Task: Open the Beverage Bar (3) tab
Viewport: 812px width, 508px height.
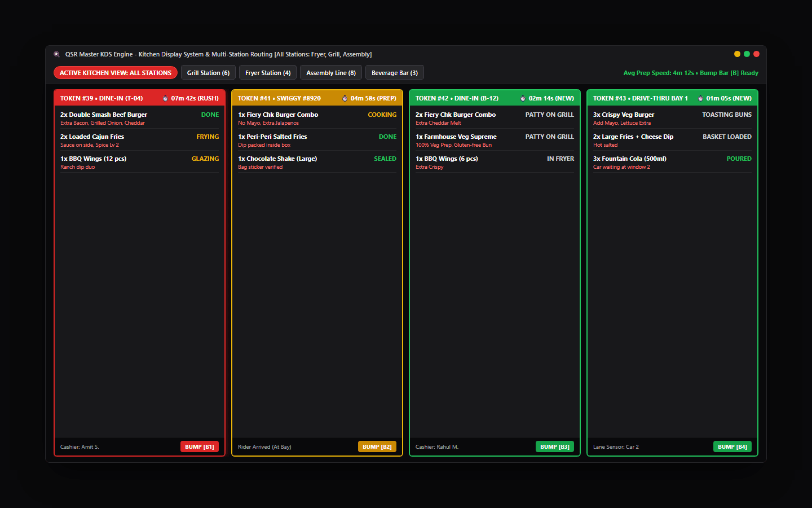Action: pos(395,73)
